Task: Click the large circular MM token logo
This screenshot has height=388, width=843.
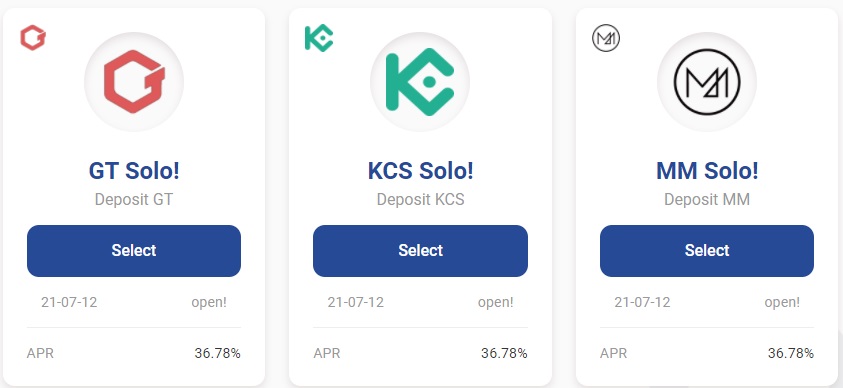Action: (x=707, y=82)
